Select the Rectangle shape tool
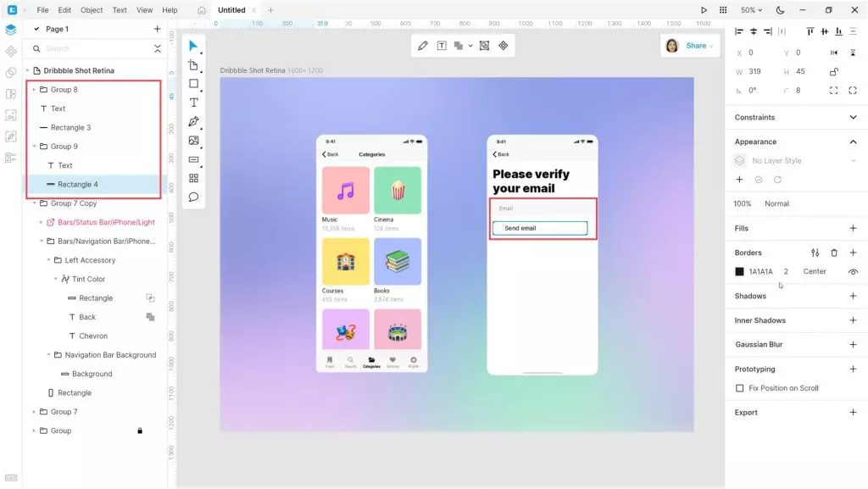Screen dimensions: 868x489 coord(193,84)
